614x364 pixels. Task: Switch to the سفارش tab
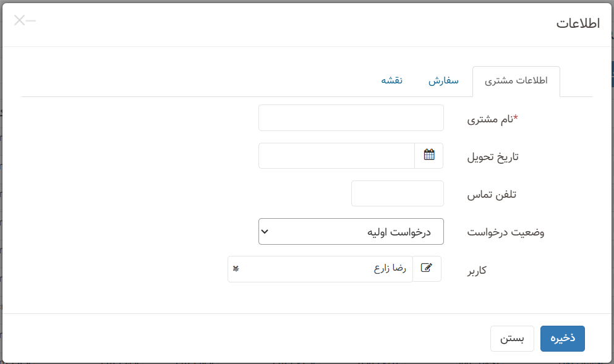click(443, 80)
